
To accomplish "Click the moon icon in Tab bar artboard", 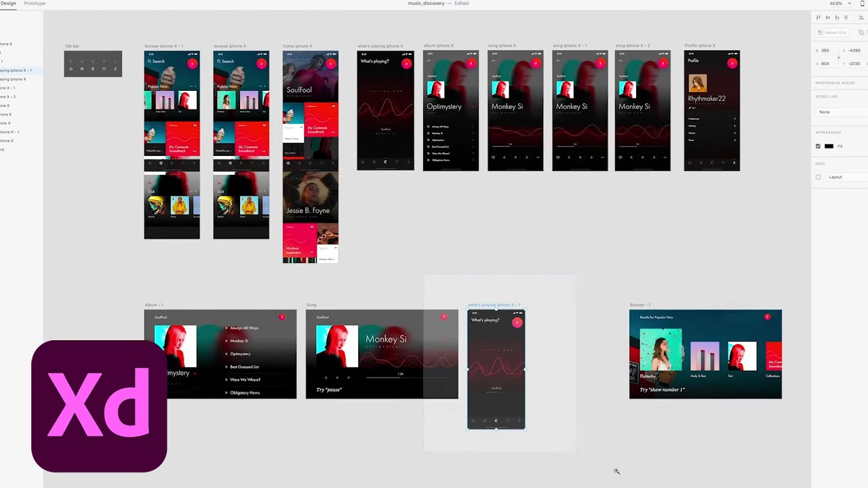I will coord(93,68).
